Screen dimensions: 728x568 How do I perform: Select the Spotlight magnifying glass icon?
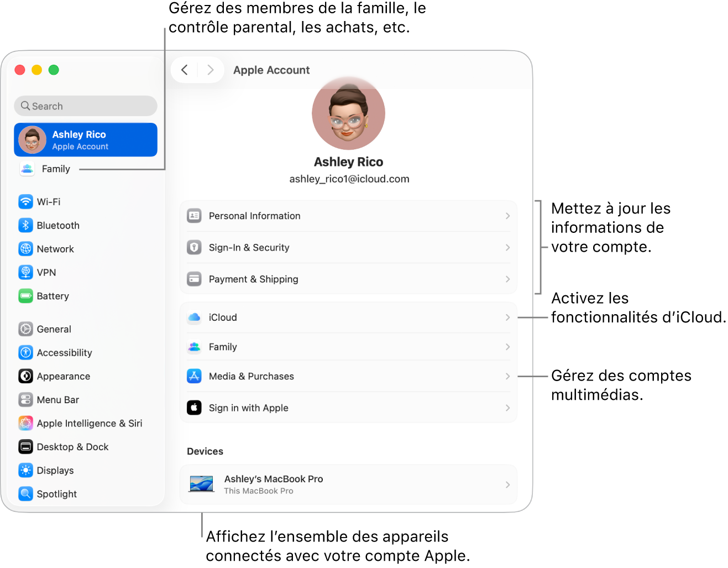point(26,493)
